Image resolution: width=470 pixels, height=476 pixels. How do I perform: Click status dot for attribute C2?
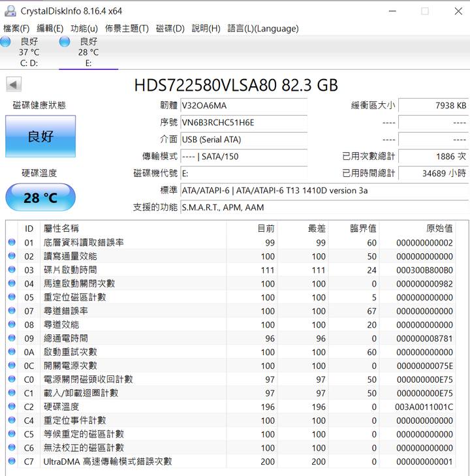[12, 406]
